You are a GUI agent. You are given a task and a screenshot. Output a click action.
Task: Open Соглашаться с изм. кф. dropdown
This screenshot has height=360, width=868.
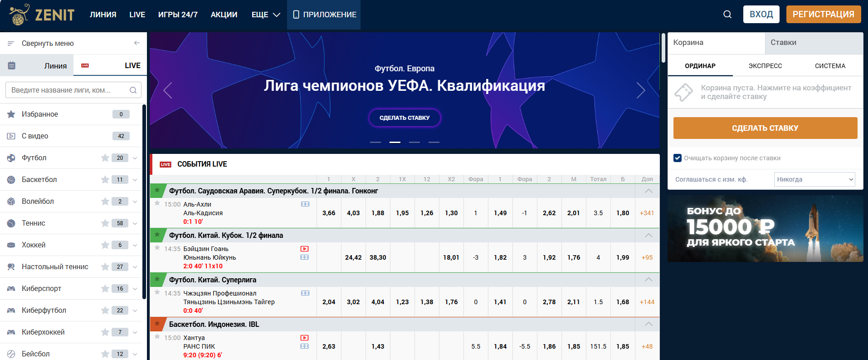(x=814, y=179)
